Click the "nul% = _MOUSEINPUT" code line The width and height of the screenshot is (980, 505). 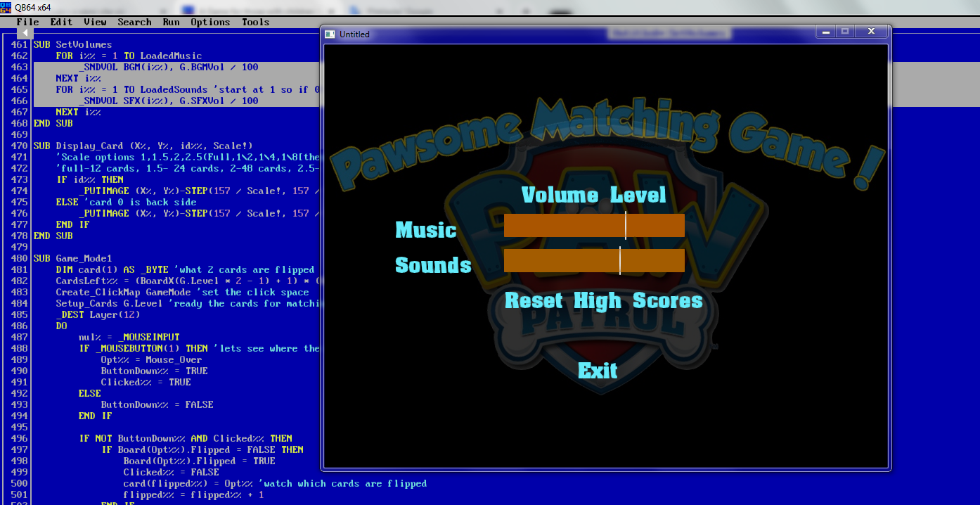[129, 337]
